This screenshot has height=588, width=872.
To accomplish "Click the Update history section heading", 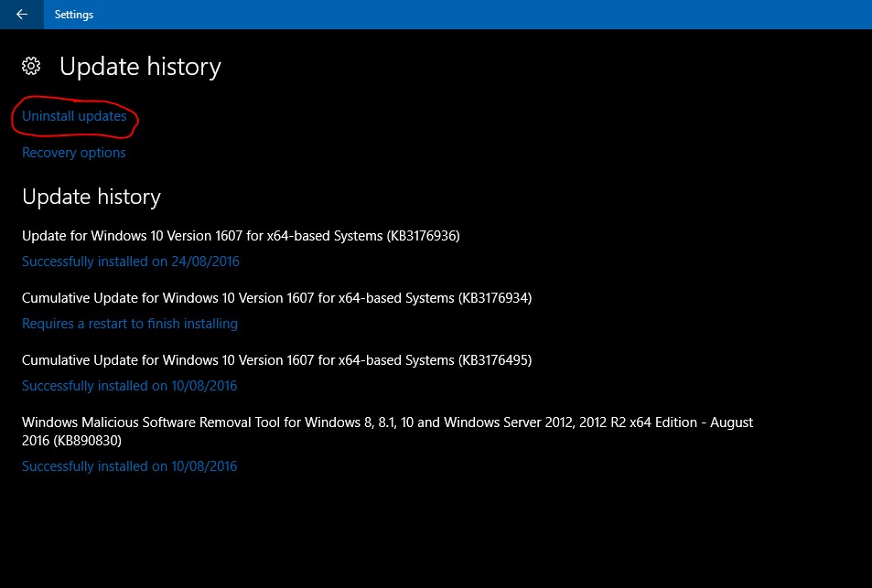I will pyautogui.click(x=92, y=197).
